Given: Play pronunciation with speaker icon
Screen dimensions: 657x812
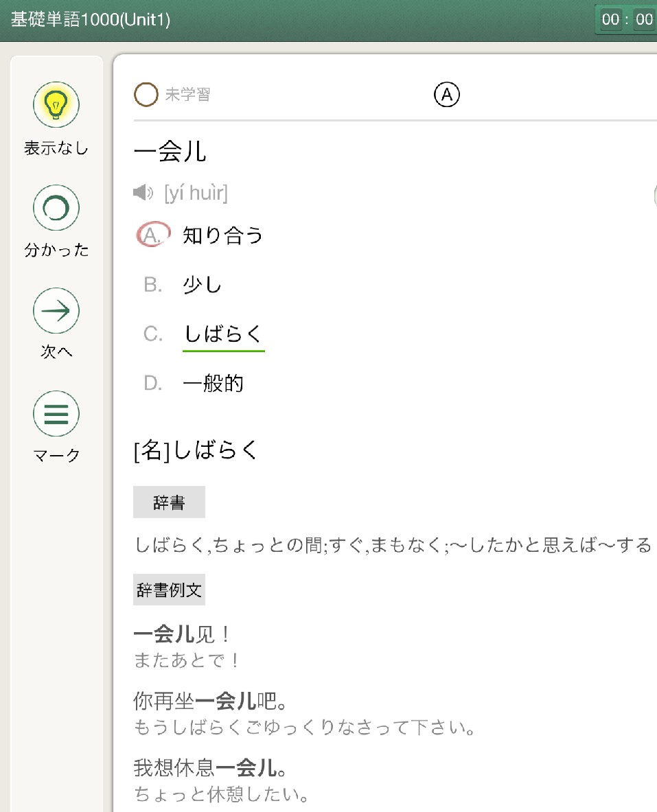Looking at the screenshot, I should click(143, 193).
